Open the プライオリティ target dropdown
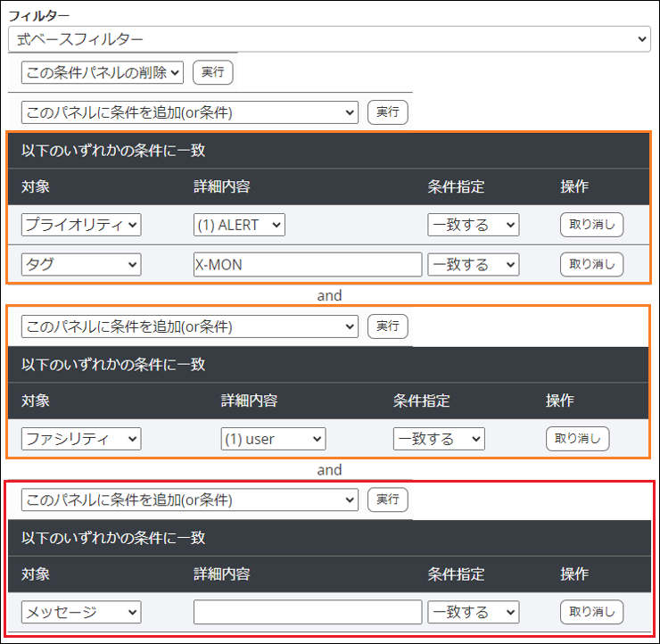The image size is (660, 644). point(81,225)
